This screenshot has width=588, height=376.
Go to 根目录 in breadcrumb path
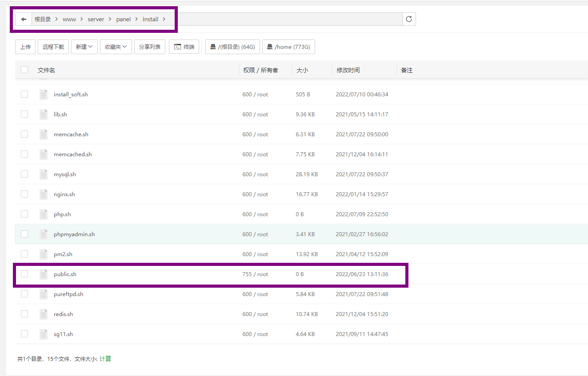point(43,19)
